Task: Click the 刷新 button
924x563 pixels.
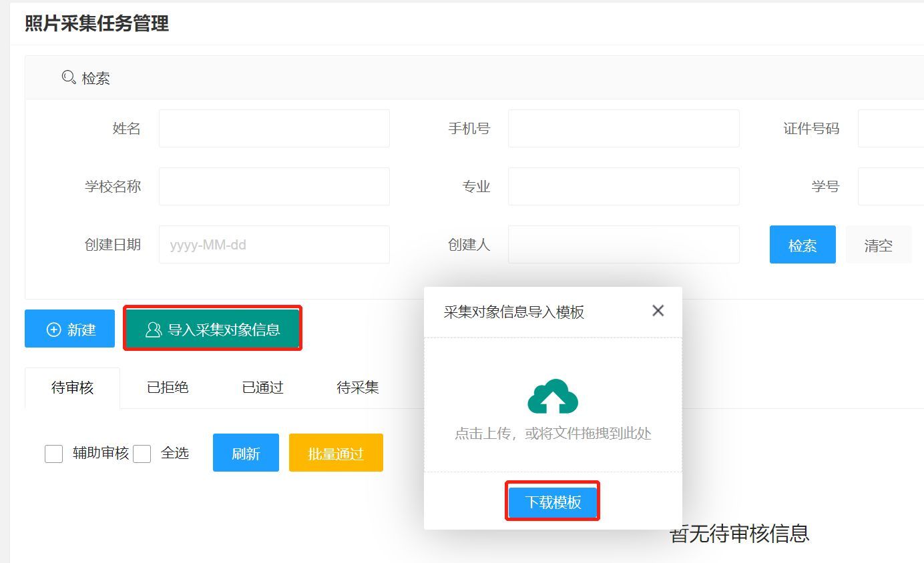Action: (x=246, y=453)
